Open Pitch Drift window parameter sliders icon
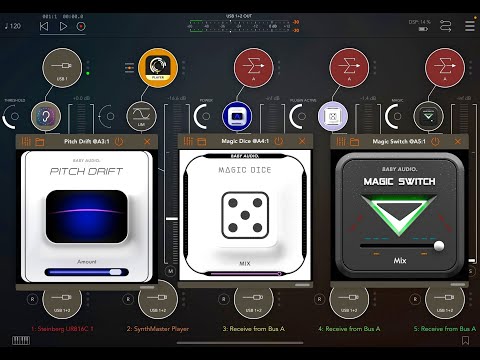Image resolution: width=480 pixels, height=360 pixels. click(26, 142)
